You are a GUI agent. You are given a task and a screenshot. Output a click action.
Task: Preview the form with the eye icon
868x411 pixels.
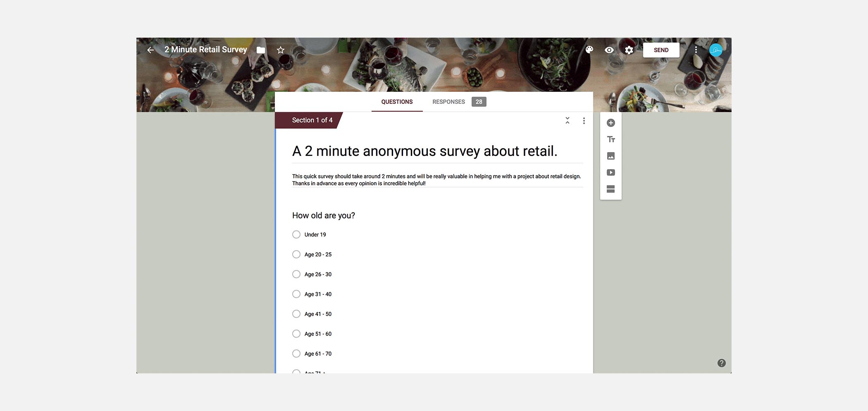coord(609,50)
